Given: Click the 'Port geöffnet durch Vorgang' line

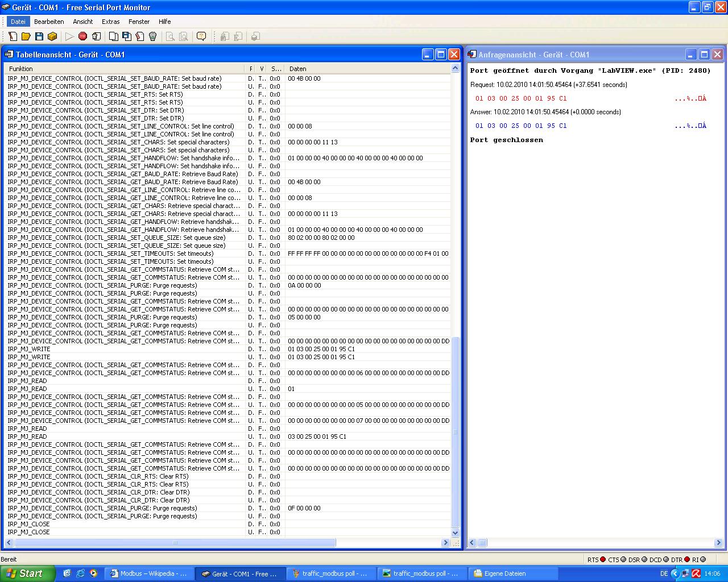Looking at the screenshot, I should [x=590, y=71].
